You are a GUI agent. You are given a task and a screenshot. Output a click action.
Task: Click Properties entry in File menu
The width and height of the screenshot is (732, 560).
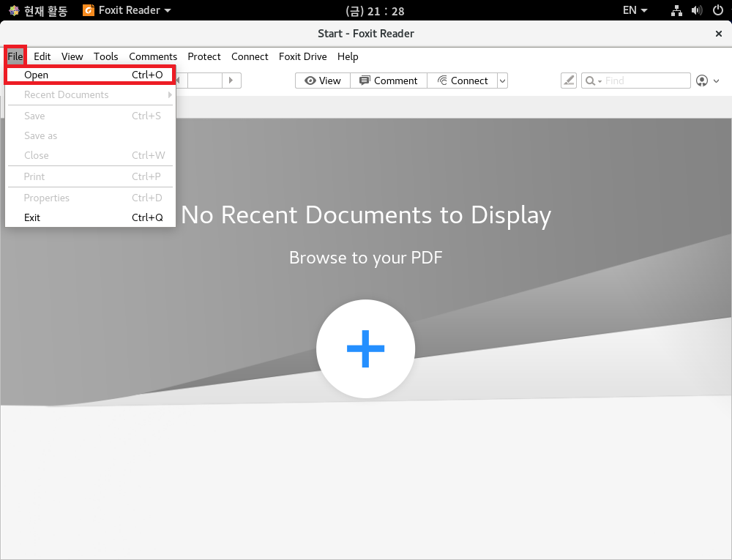tap(90, 198)
